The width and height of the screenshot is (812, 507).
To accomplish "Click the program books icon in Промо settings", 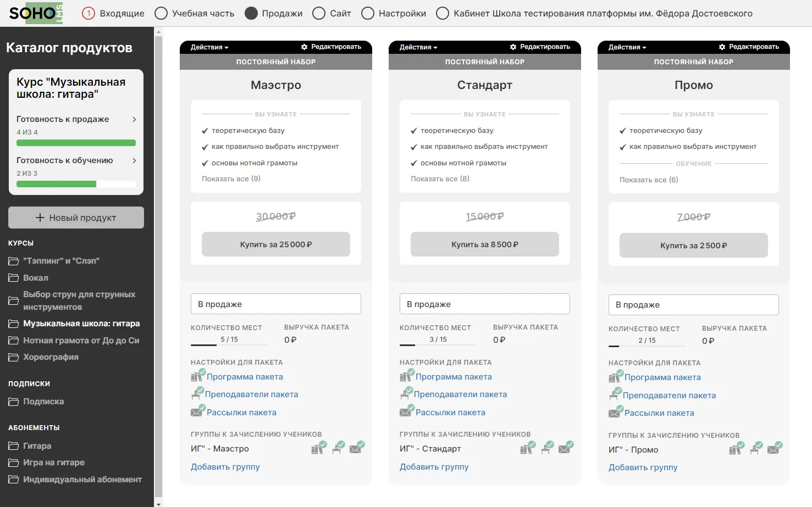I will point(615,377).
